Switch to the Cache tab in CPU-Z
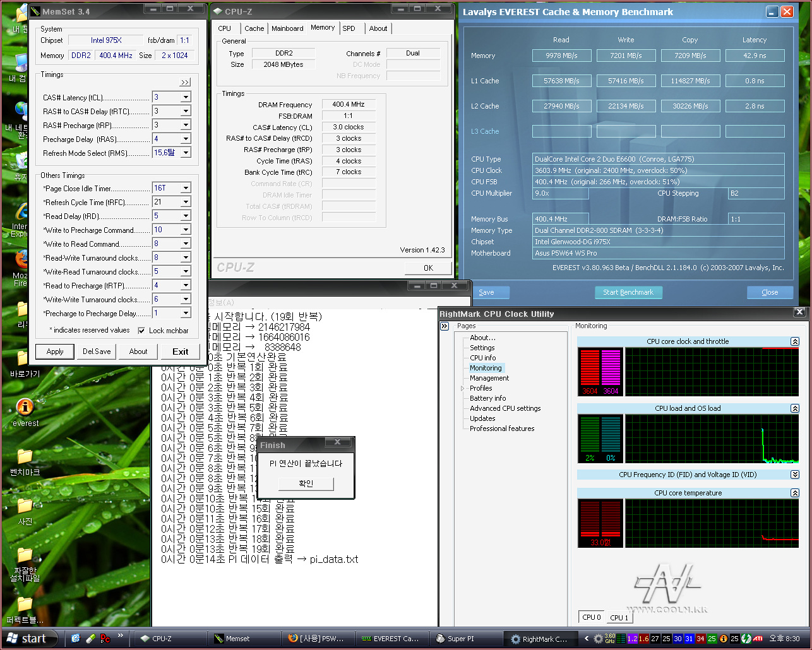 [254, 28]
